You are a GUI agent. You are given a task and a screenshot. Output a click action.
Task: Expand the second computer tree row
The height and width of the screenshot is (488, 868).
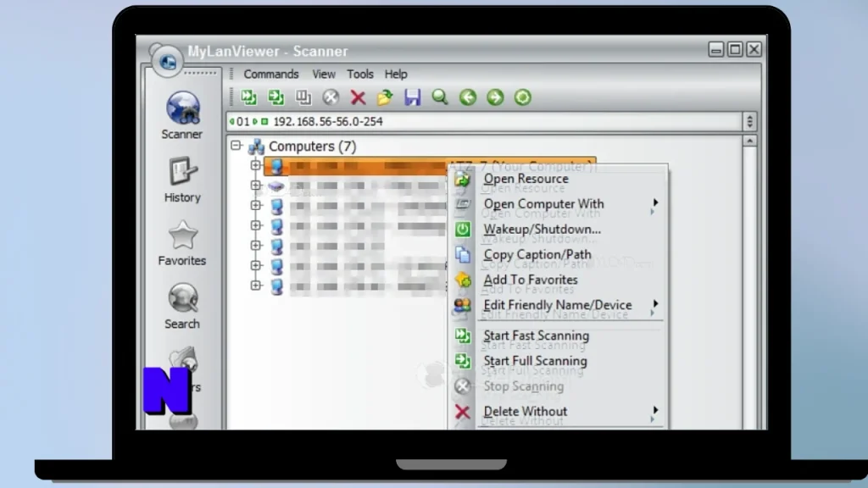pos(256,185)
